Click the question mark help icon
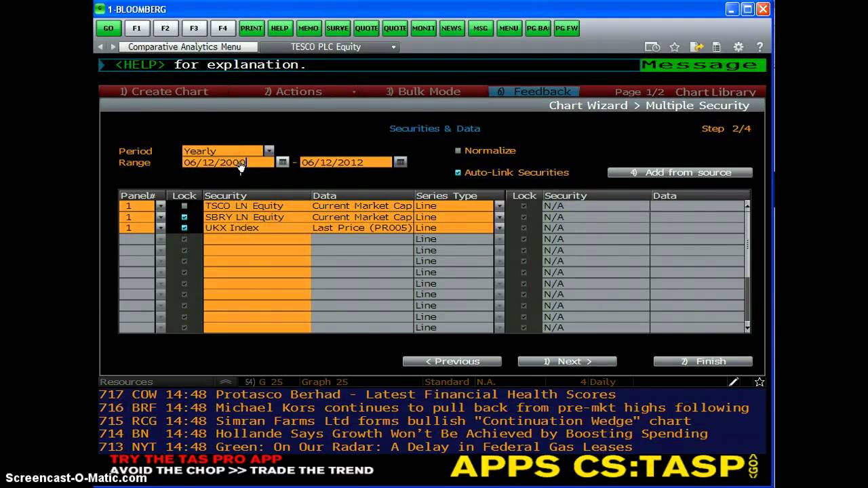The height and width of the screenshot is (488, 868). [x=759, y=47]
